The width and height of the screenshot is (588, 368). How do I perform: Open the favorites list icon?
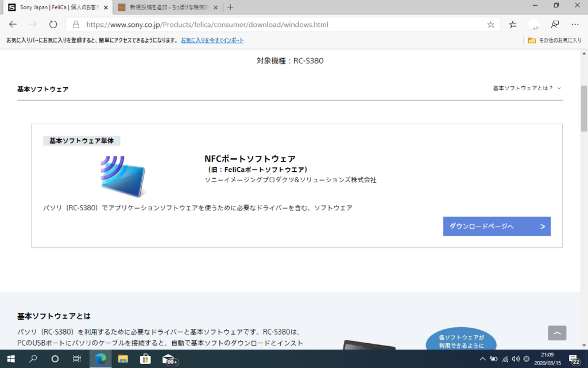[513, 24]
